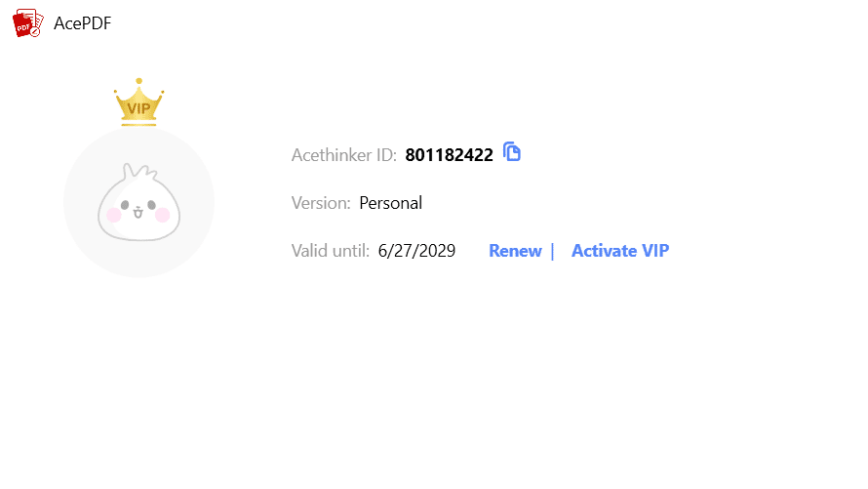Click the AcePDF title text

click(x=83, y=23)
